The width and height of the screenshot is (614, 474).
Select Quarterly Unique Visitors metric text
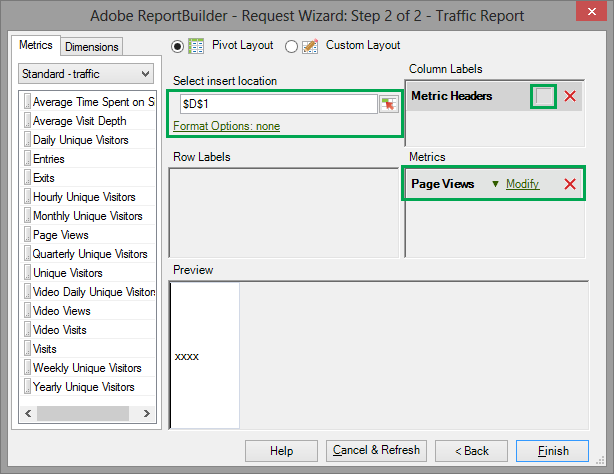pos(90,254)
